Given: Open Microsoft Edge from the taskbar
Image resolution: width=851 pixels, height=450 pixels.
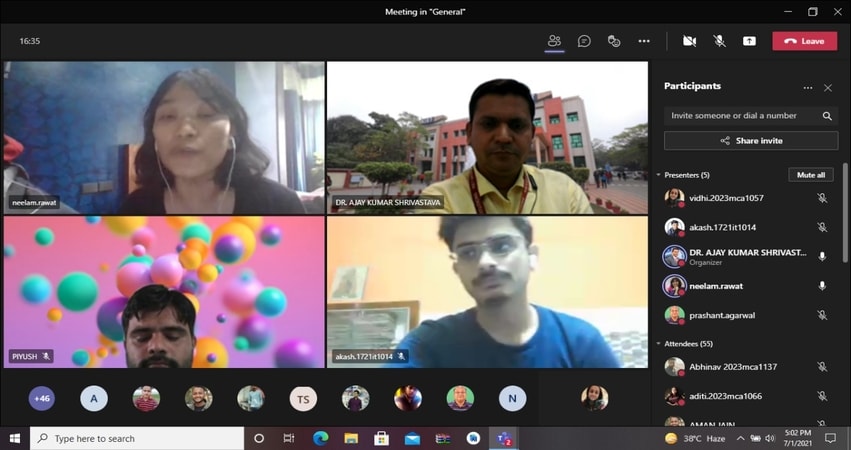Looking at the screenshot, I should (x=320, y=438).
